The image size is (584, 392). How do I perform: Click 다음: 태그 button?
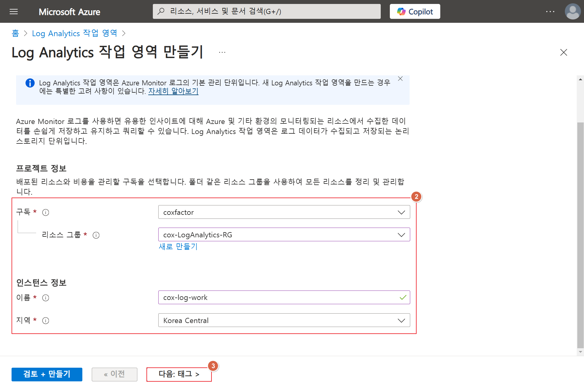click(179, 374)
